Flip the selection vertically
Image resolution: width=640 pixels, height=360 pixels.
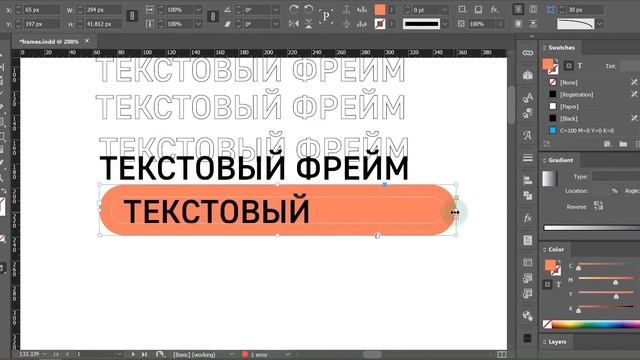pyautogui.click(x=309, y=24)
